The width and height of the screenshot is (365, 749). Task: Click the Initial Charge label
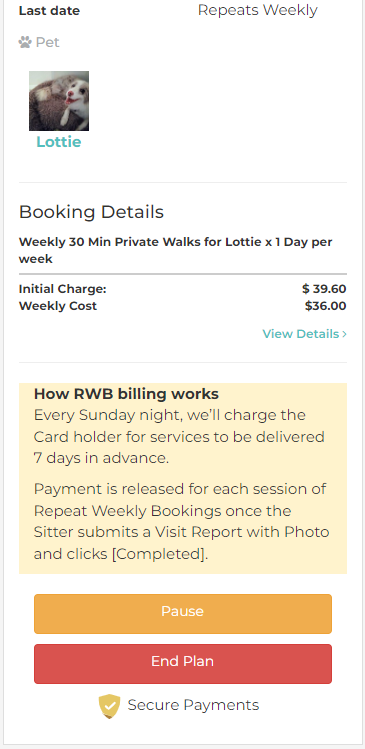63,289
